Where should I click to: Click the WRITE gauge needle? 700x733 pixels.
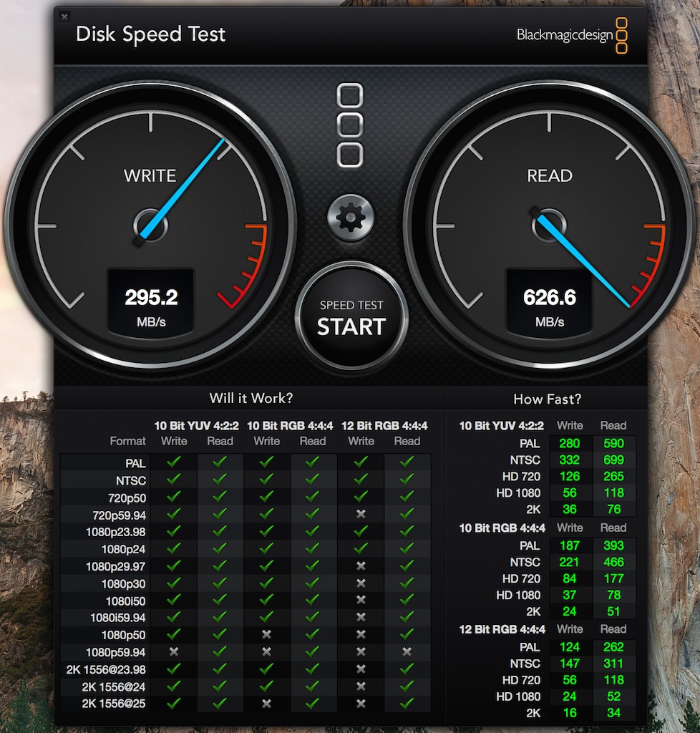[x=183, y=190]
